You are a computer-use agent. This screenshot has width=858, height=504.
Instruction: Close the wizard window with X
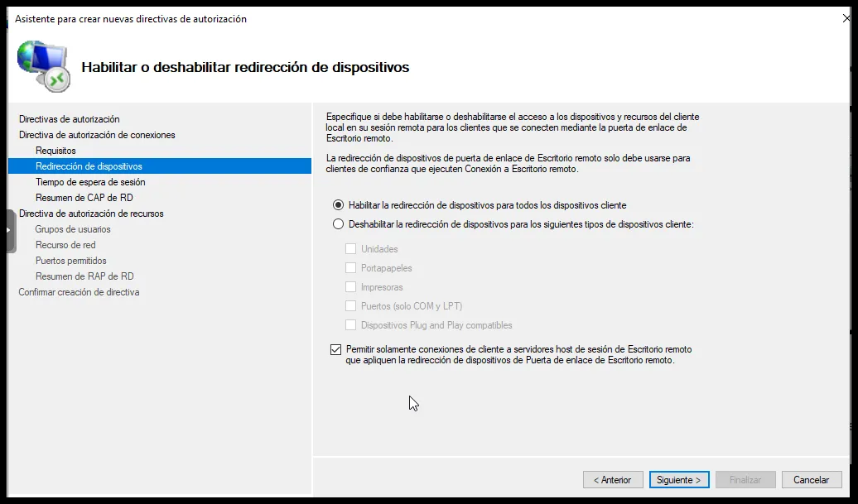click(x=846, y=18)
